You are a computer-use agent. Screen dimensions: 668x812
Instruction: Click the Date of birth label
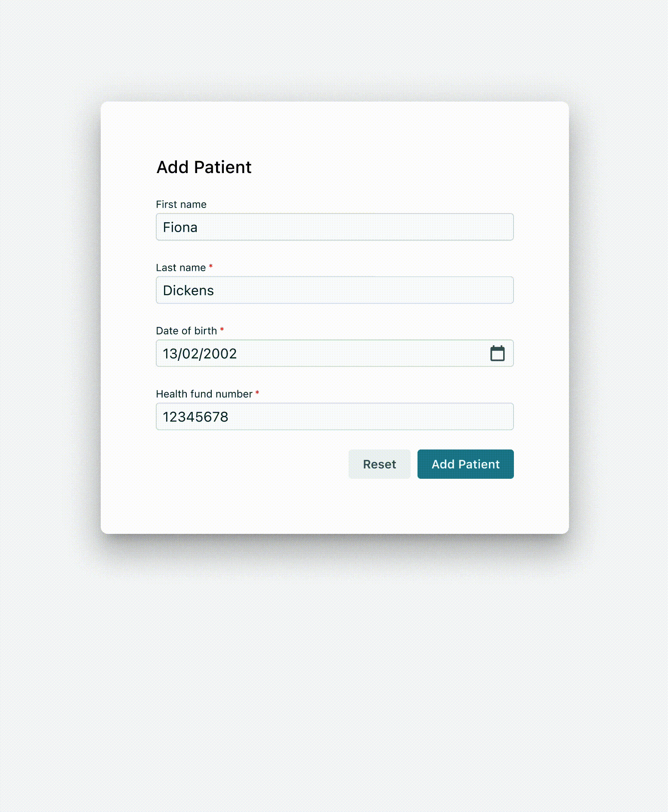pyautogui.click(x=186, y=331)
